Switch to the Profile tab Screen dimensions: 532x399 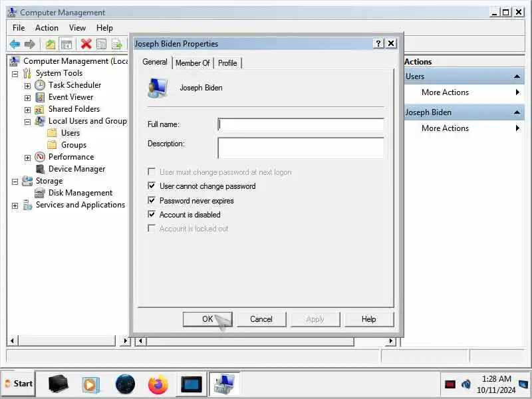point(227,63)
